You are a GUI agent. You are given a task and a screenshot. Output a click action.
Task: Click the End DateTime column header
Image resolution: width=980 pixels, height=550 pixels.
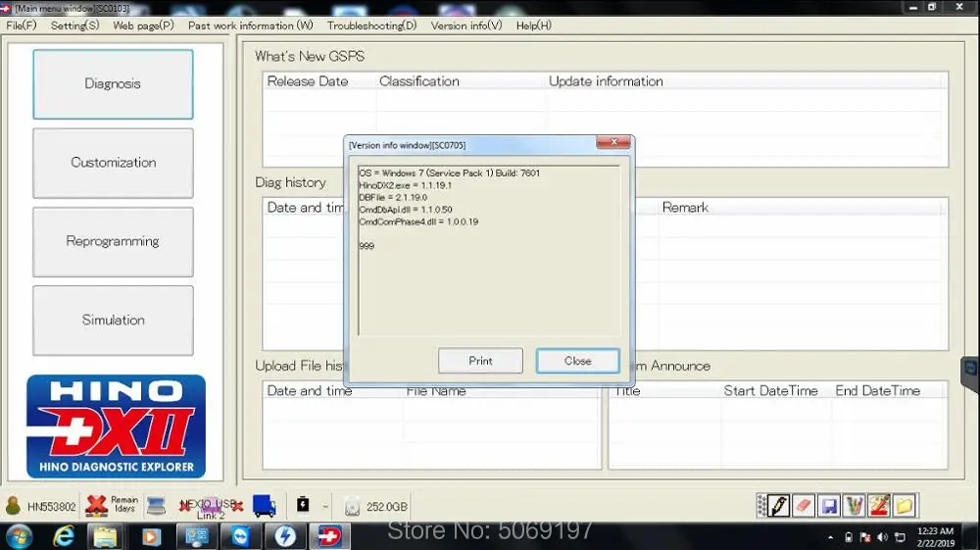877,390
